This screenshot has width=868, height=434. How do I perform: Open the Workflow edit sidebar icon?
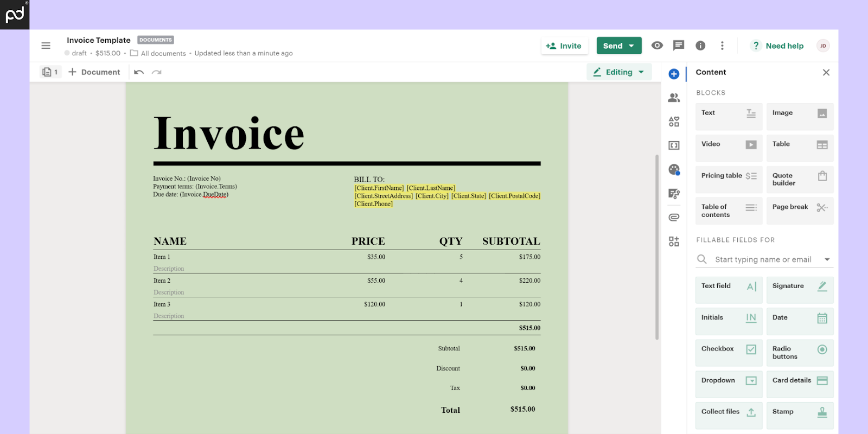(x=674, y=194)
